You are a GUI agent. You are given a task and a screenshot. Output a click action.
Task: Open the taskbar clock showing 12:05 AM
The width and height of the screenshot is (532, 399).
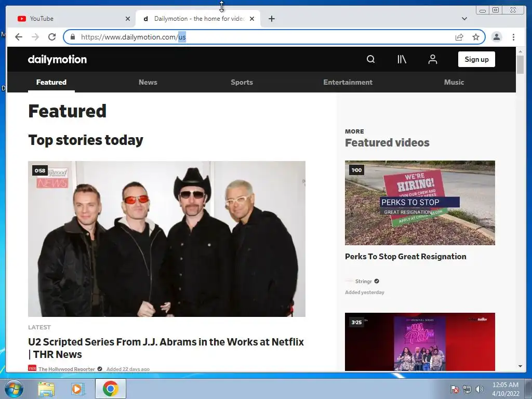pyautogui.click(x=506, y=389)
